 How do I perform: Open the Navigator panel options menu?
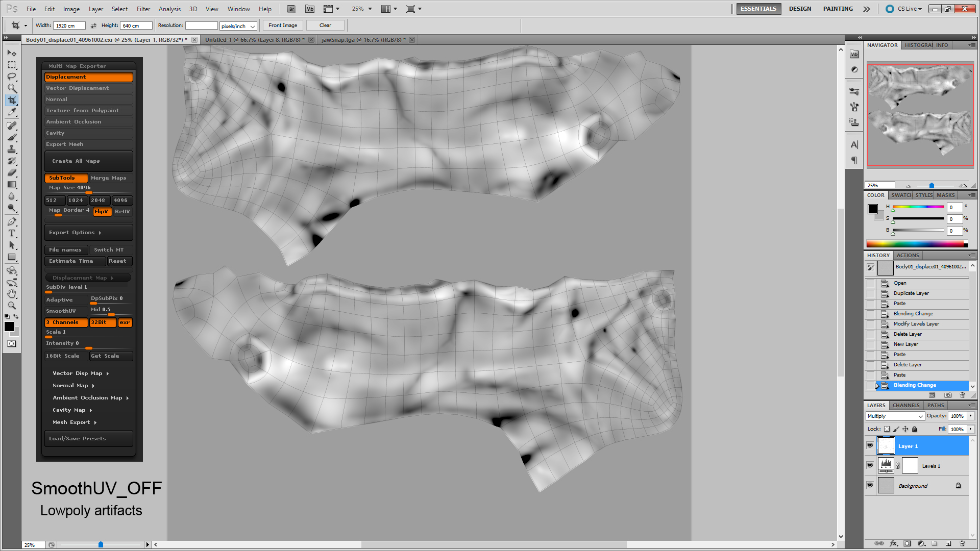[x=971, y=45]
